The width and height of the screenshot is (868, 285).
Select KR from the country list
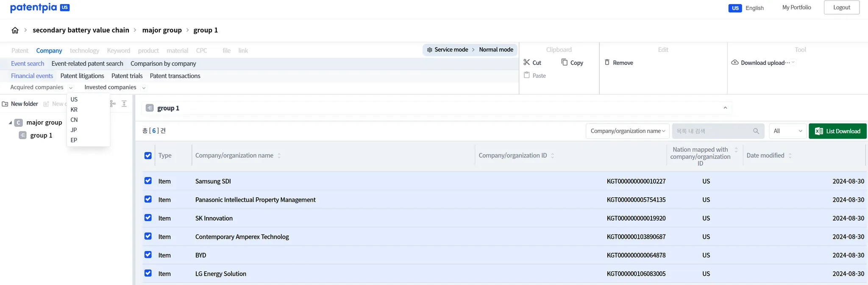click(x=74, y=109)
